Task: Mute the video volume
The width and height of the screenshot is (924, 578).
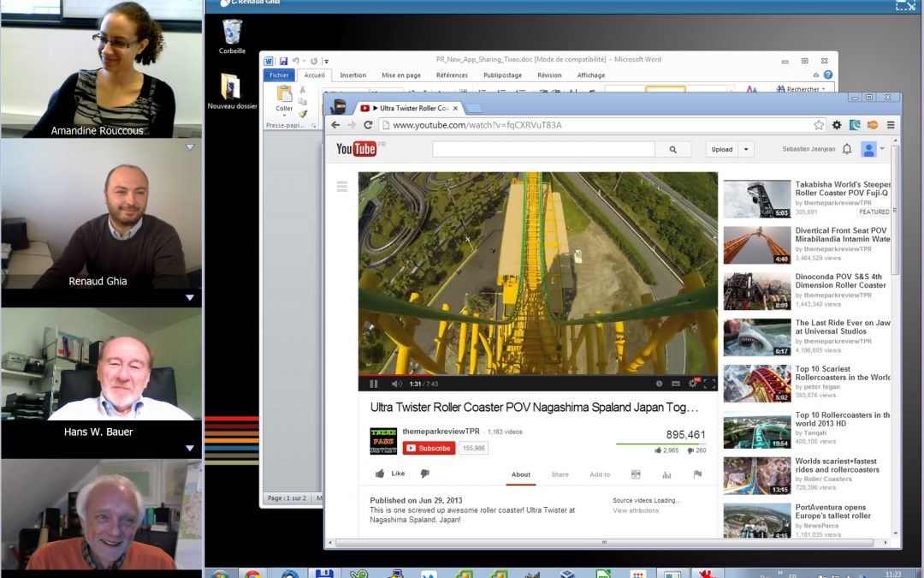Action: tap(397, 384)
